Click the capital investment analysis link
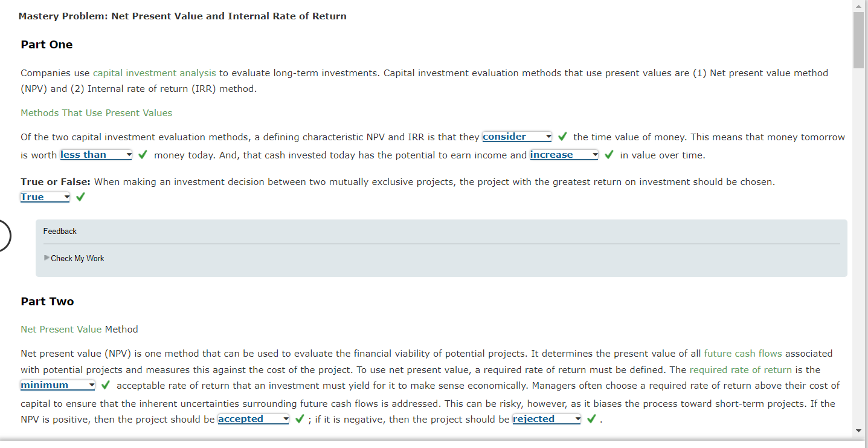 click(154, 73)
